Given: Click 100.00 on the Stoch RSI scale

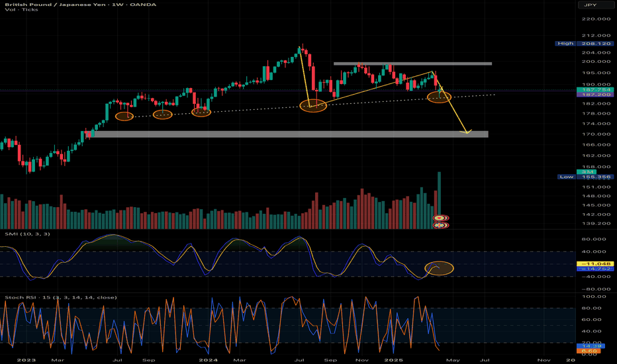Looking at the screenshot, I should pos(594,296).
